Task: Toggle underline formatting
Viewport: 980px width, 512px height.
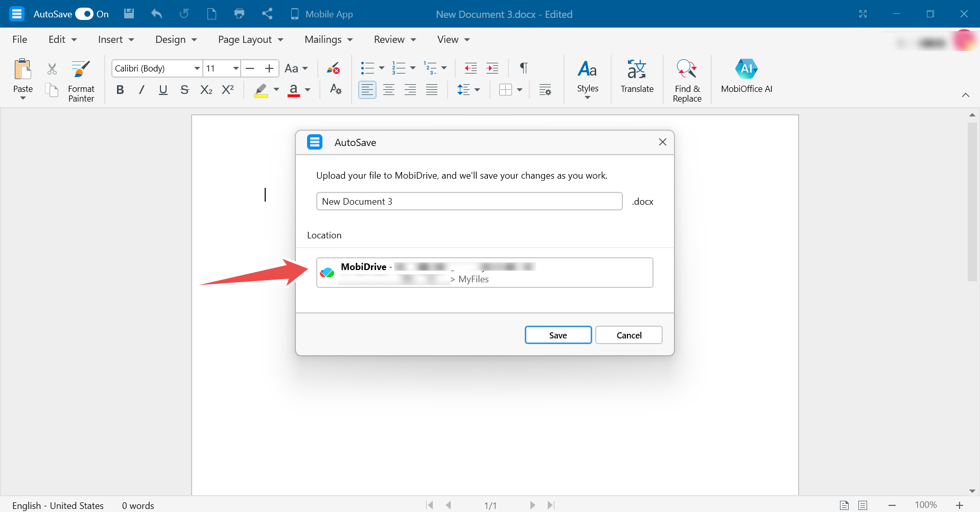Action: click(x=163, y=90)
